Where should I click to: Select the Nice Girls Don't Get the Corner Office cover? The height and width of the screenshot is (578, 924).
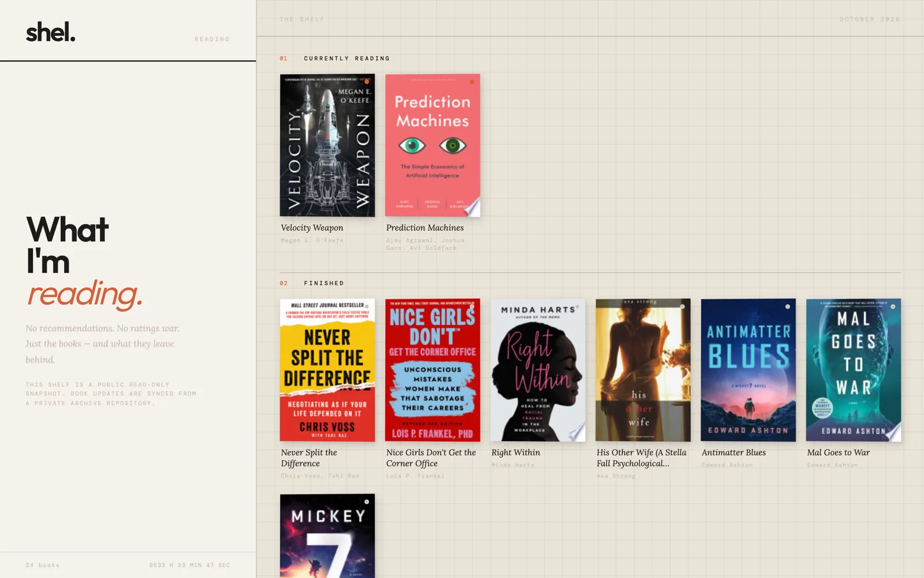(433, 370)
